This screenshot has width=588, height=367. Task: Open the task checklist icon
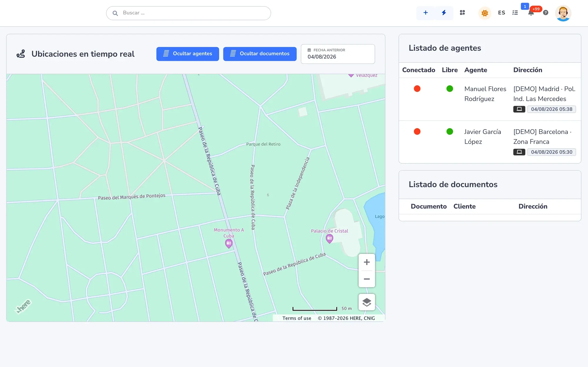click(515, 13)
